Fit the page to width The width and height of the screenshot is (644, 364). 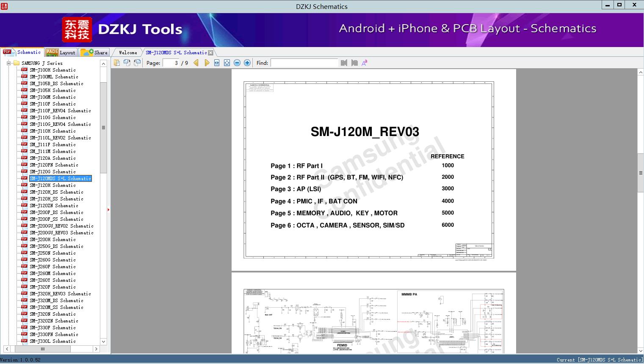pos(217,63)
